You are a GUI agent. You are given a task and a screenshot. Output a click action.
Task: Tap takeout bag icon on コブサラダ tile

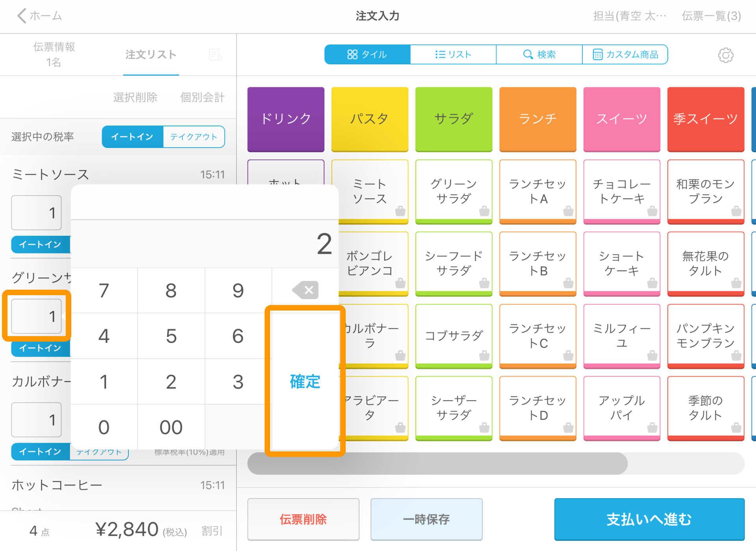point(484,355)
